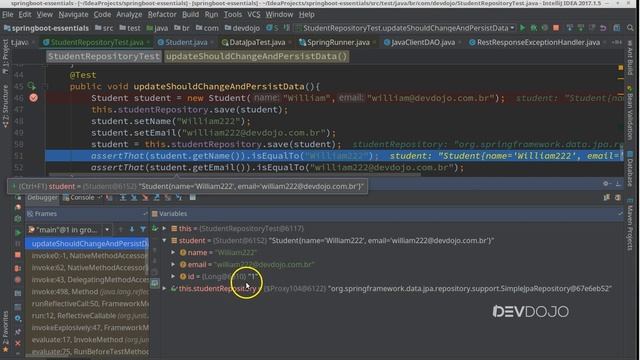This screenshot has height=360, width=640.
Task: Select 'runReflectiveCall:50' stack frame
Action: 87,304
